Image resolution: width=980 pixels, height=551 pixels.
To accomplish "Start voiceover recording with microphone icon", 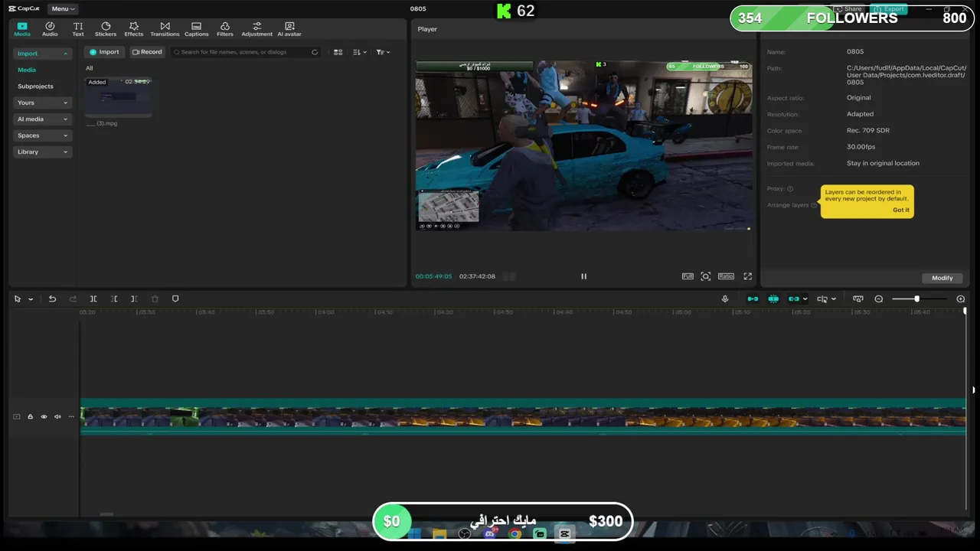I will 725,298.
